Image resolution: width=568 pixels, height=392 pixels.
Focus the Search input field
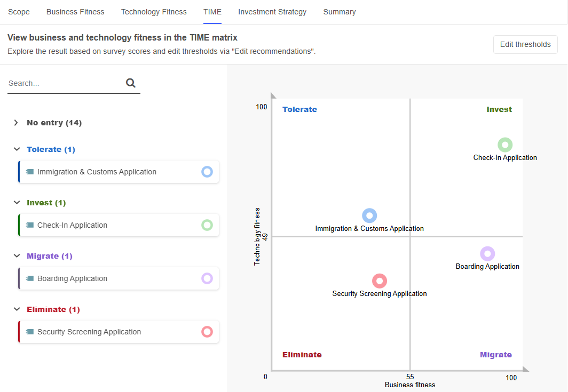tap(64, 83)
